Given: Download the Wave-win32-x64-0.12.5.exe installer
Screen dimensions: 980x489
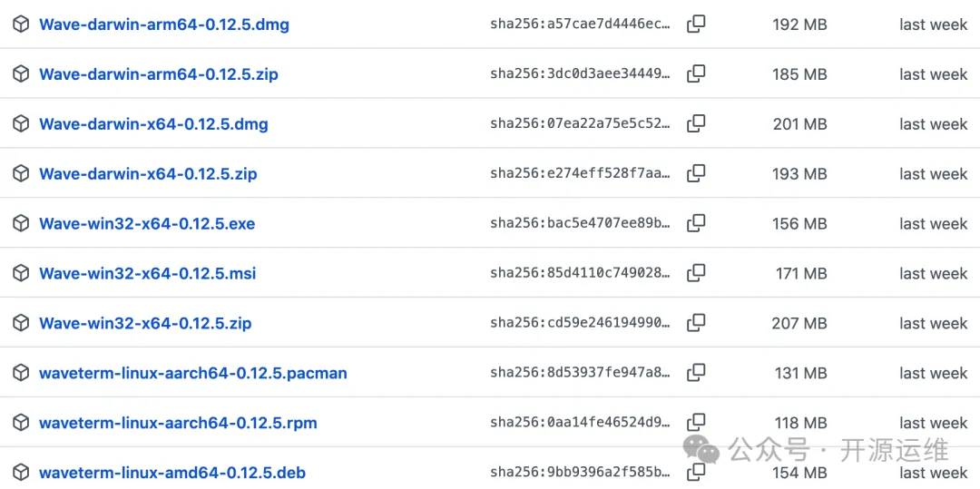Looking at the screenshot, I should [147, 224].
